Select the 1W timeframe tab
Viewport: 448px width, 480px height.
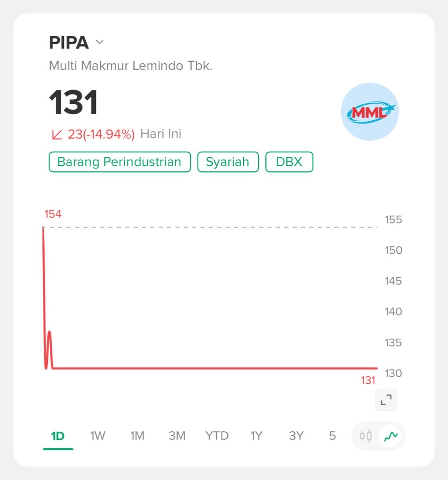[98, 436]
